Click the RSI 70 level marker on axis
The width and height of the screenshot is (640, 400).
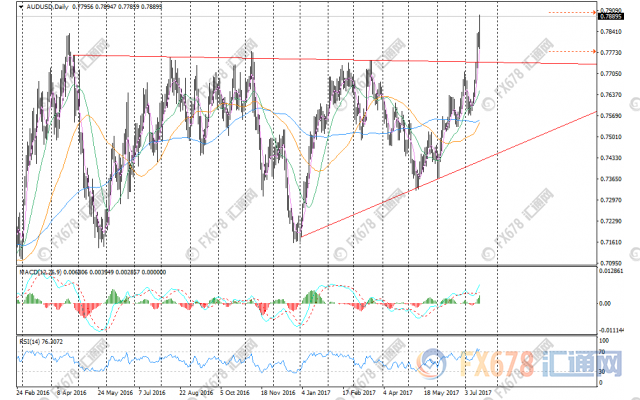pos(602,352)
